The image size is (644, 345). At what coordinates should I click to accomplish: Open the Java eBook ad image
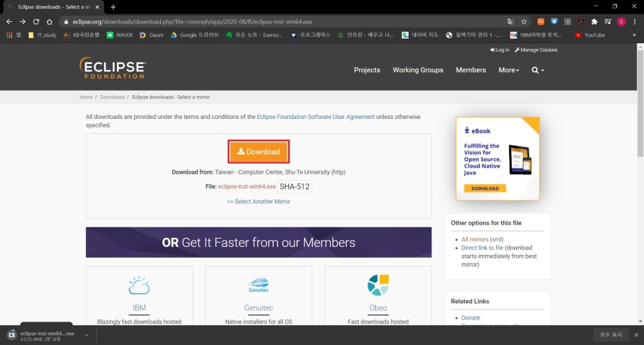click(497, 159)
